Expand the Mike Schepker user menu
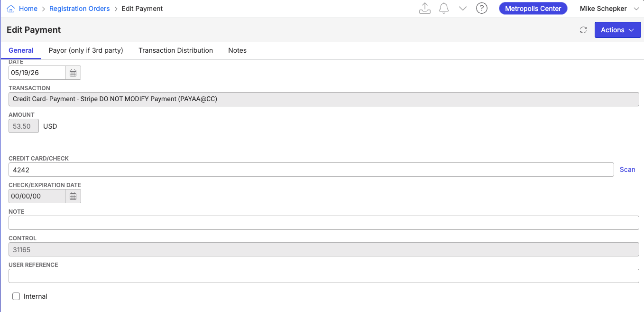 point(610,9)
